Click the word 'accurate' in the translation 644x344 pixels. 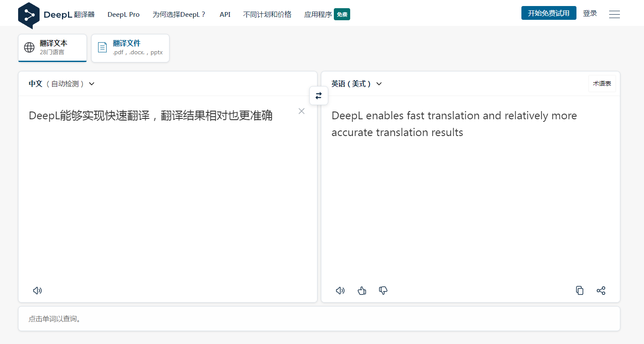(352, 132)
